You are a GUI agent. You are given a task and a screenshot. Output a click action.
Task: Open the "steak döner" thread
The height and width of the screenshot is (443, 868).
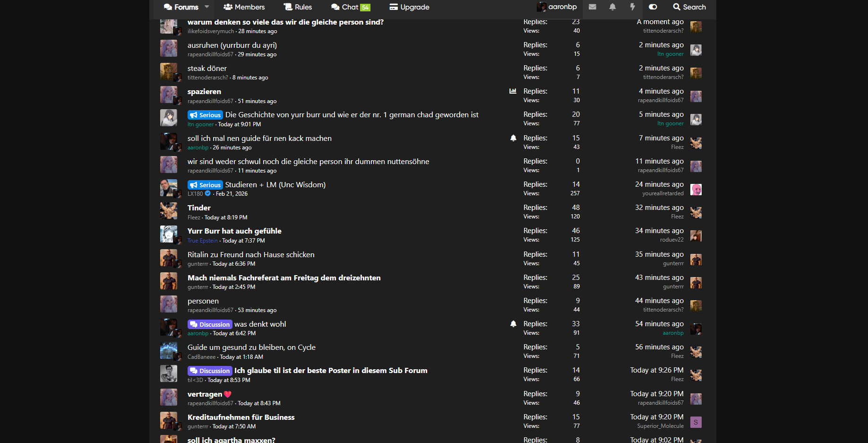(207, 69)
